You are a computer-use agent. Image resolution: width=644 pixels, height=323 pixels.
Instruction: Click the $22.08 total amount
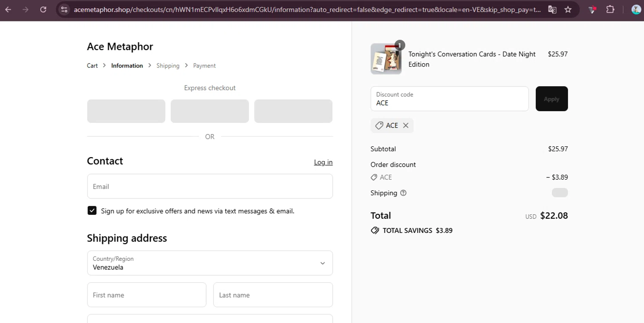pyautogui.click(x=554, y=216)
